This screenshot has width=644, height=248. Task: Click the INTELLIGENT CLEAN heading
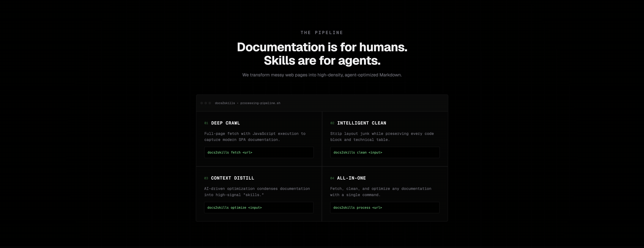tap(361, 123)
